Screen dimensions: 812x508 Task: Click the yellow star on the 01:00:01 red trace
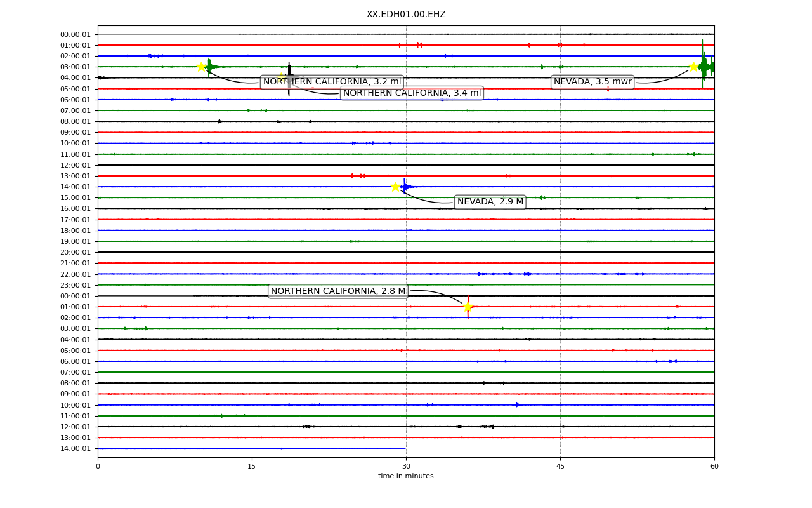click(468, 307)
